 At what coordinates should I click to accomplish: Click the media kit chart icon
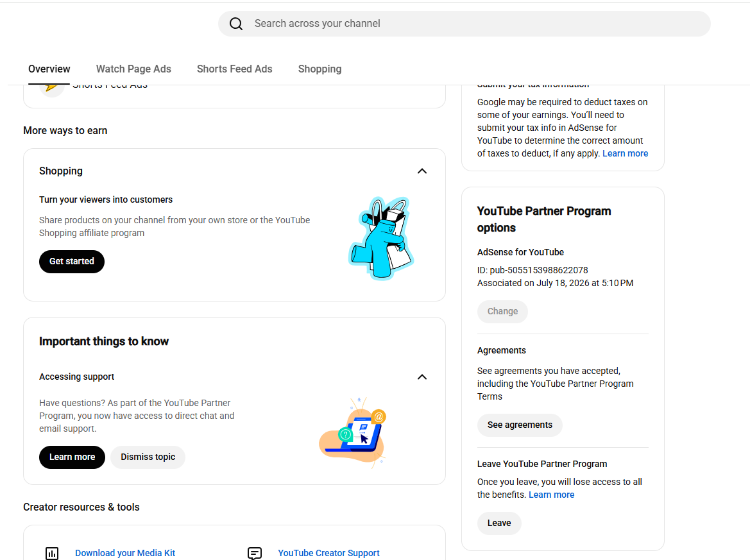point(52,554)
